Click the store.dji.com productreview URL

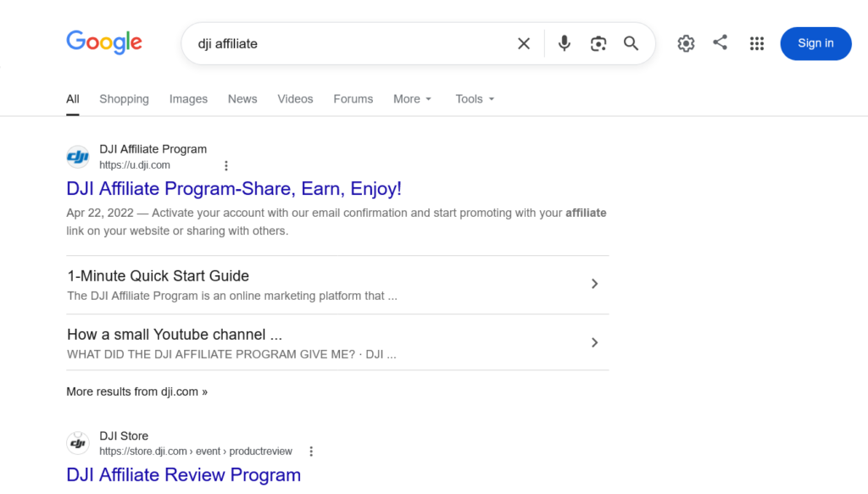click(x=196, y=452)
